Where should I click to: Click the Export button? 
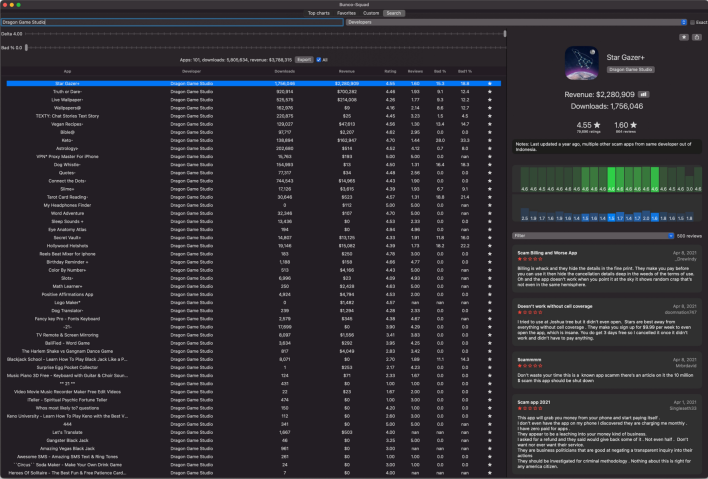(x=304, y=60)
